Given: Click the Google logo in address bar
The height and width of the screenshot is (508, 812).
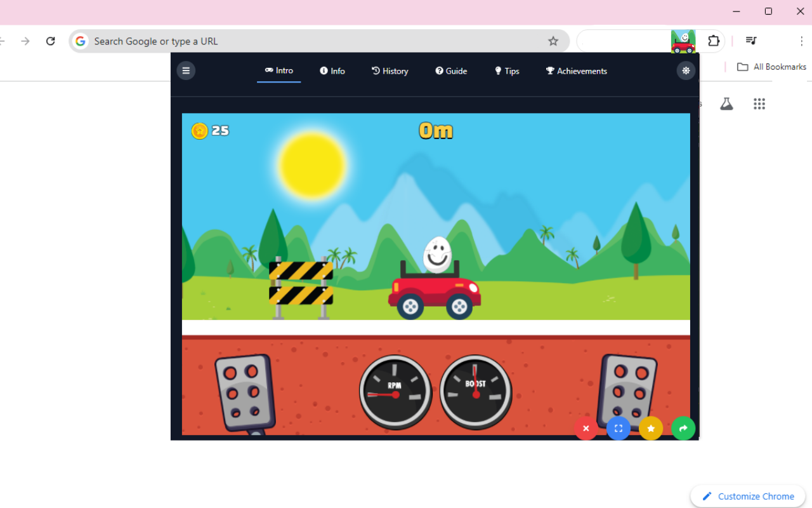Looking at the screenshot, I should (81, 41).
